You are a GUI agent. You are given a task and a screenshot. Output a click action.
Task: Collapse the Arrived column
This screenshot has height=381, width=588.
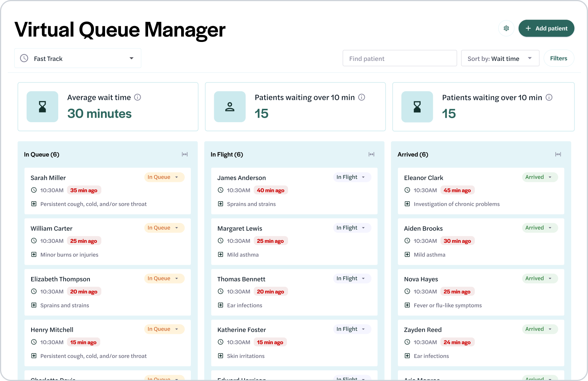558,154
